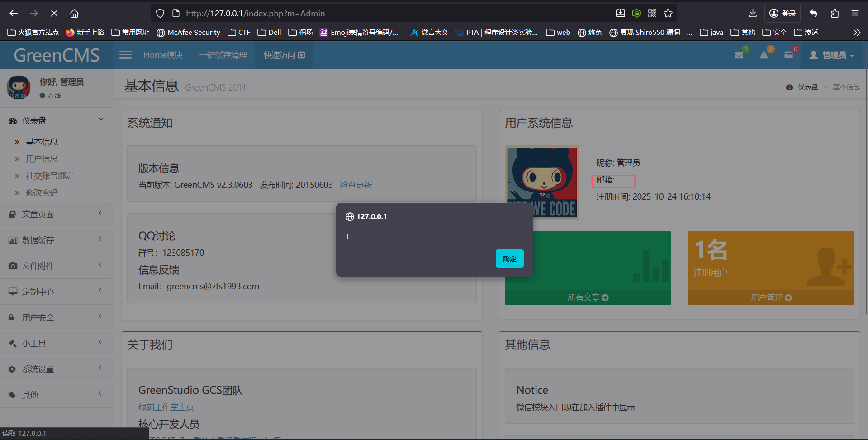Open the 管理员 user dropdown
The height and width of the screenshot is (440, 868).
[833, 55]
